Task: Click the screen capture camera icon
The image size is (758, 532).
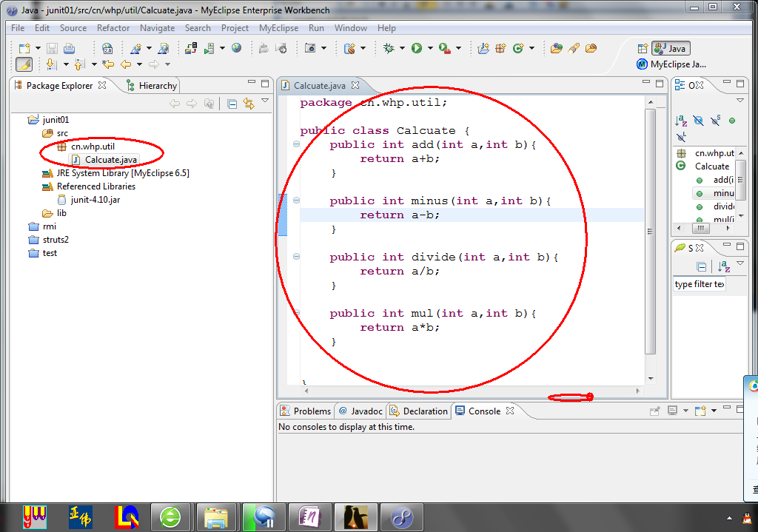Action: [310, 48]
